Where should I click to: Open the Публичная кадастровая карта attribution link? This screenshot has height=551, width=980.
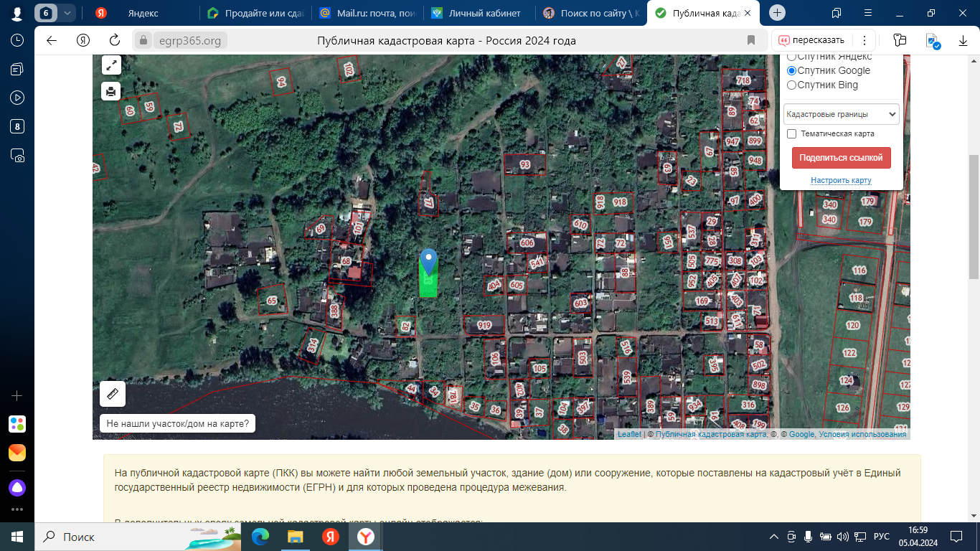click(711, 434)
